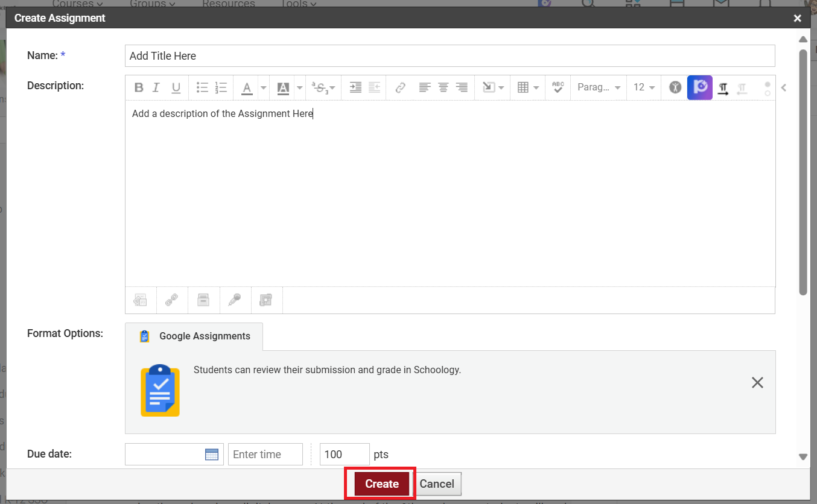The image size is (817, 504).
Task: Open the accessibility checker
Action: (675, 87)
